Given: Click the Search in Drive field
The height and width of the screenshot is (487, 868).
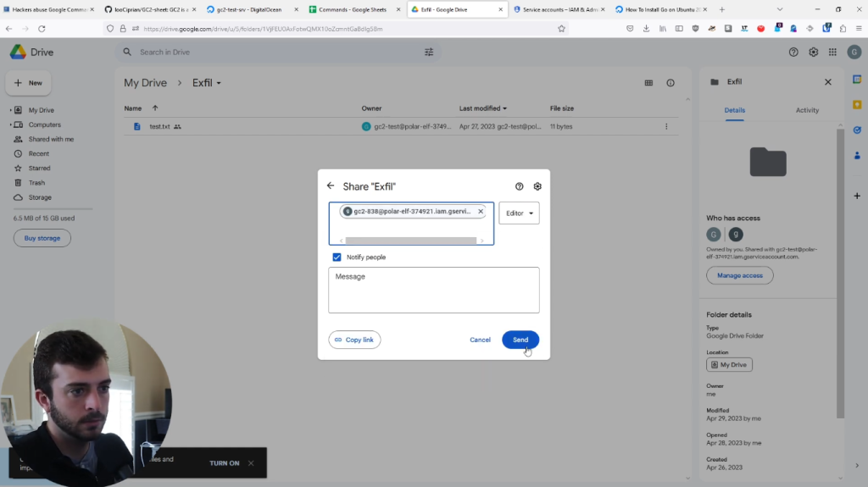Looking at the screenshot, I should coord(277,52).
